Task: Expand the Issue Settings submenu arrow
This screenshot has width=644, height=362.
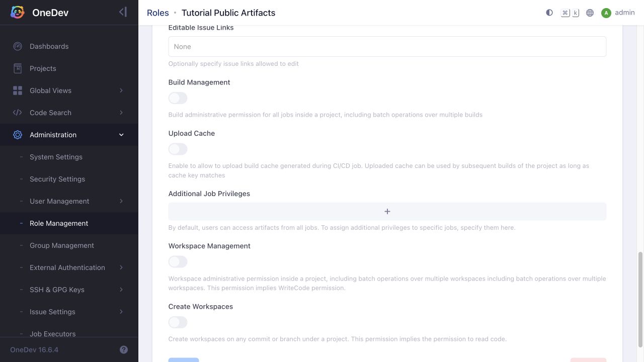Action: pyautogui.click(x=121, y=312)
